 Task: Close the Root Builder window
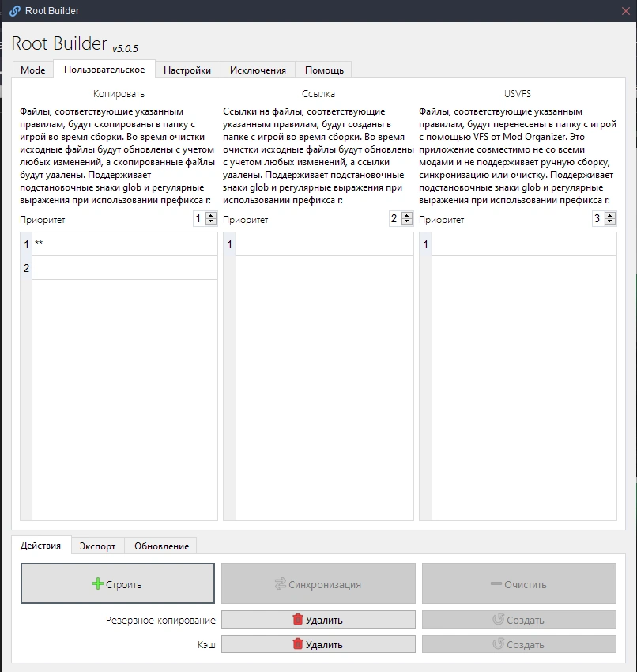pos(625,11)
